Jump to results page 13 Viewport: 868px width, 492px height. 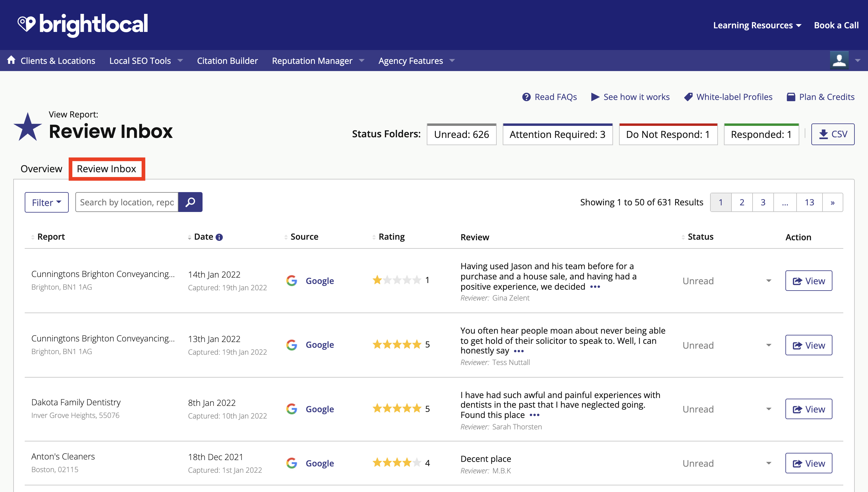pos(809,202)
